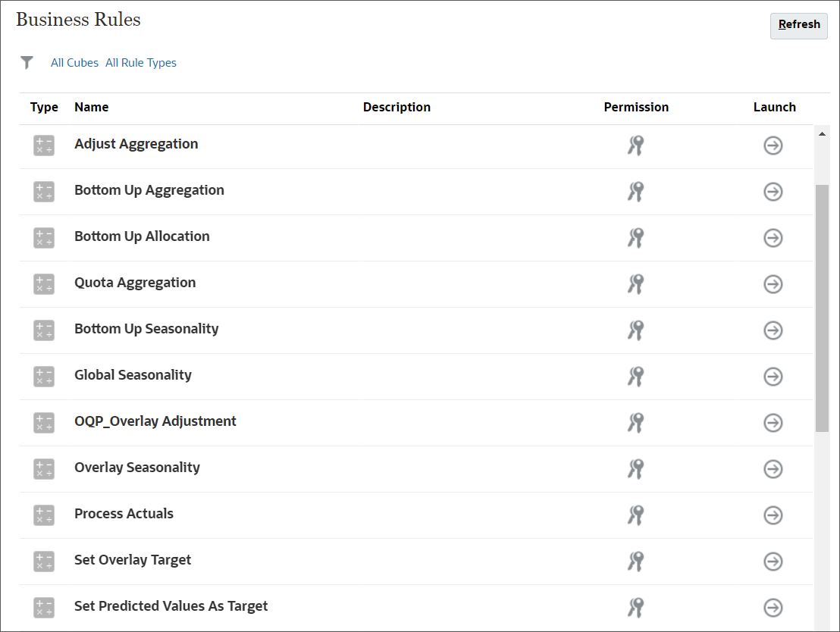Click the rule type icon beside Quota Aggregation
Image resolution: width=840 pixels, height=632 pixels.
point(43,284)
